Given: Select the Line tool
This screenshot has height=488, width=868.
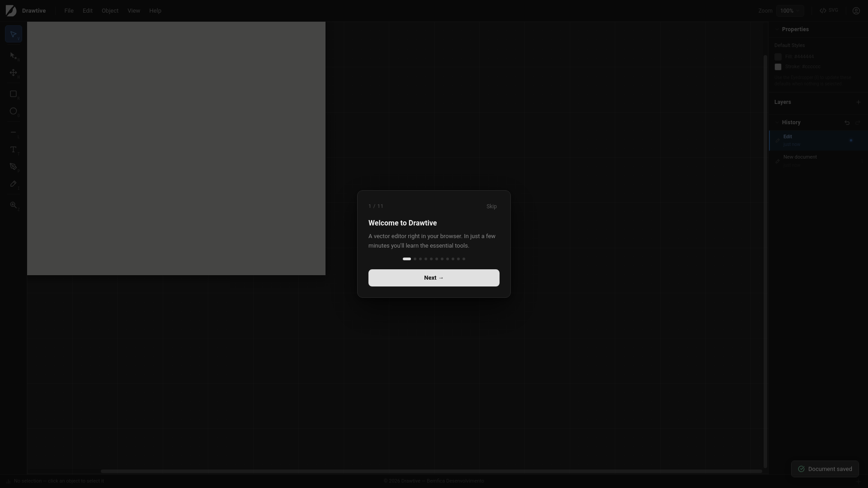Looking at the screenshot, I should [x=14, y=132].
